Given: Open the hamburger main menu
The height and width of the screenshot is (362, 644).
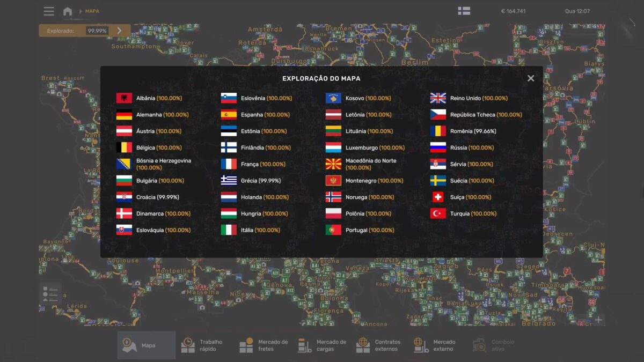Looking at the screenshot, I should [x=49, y=11].
